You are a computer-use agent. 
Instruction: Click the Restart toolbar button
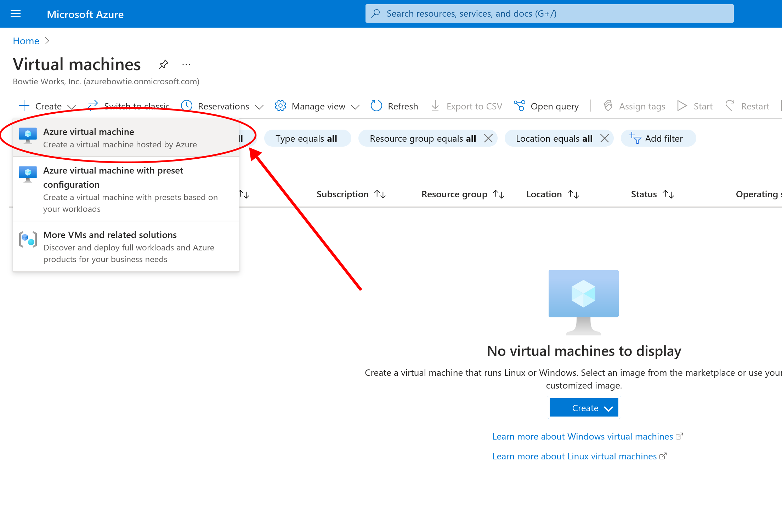[747, 106]
